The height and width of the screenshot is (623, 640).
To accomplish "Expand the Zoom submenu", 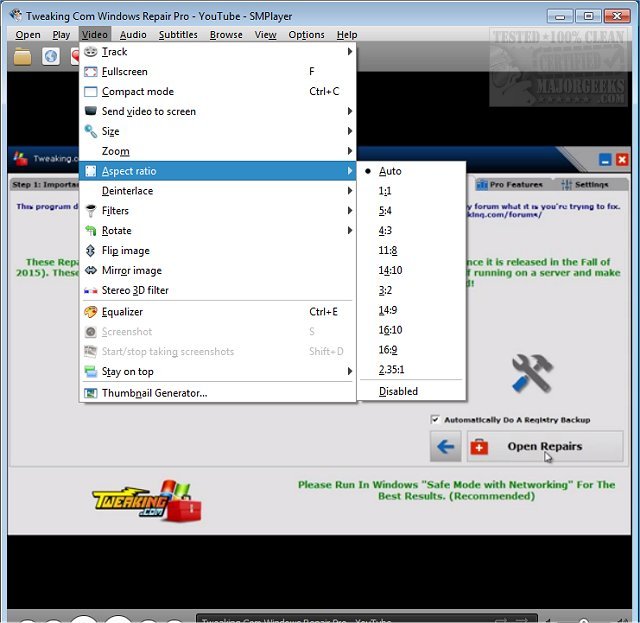I will coord(350,151).
